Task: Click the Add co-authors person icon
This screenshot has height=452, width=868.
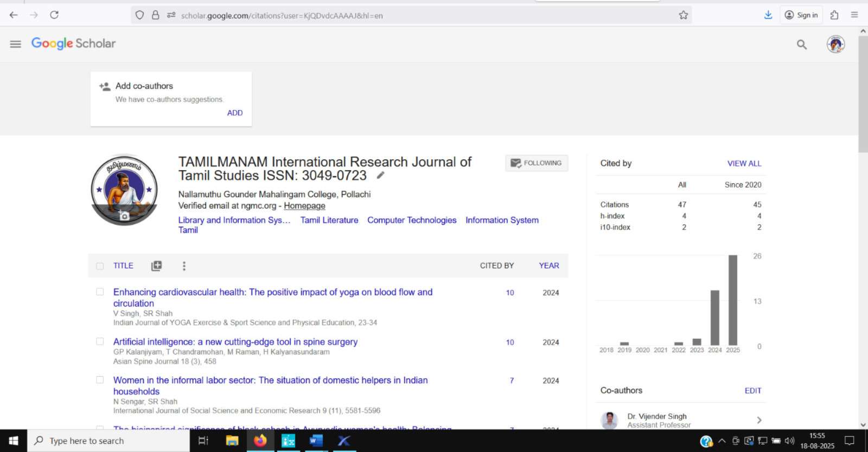Action: pyautogui.click(x=105, y=86)
